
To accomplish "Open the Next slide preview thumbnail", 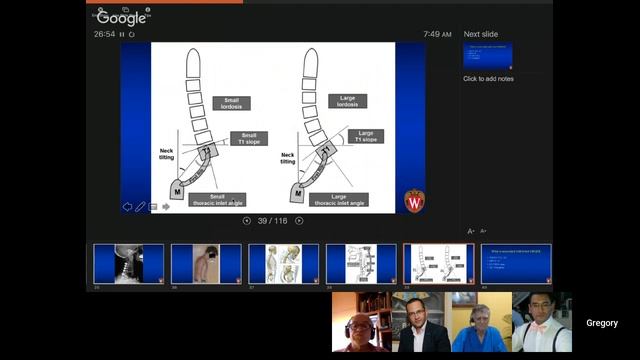I will pyautogui.click(x=488, y=56).
